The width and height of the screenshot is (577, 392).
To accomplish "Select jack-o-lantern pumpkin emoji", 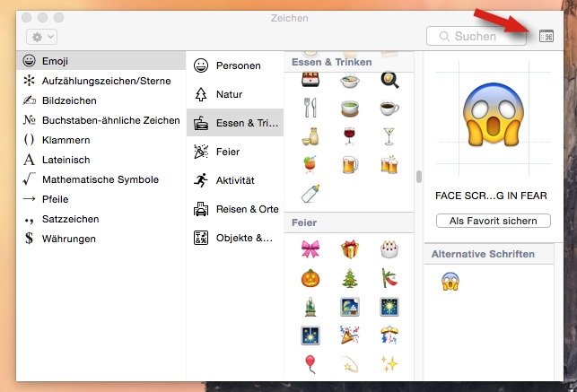I will click(310, 278).
